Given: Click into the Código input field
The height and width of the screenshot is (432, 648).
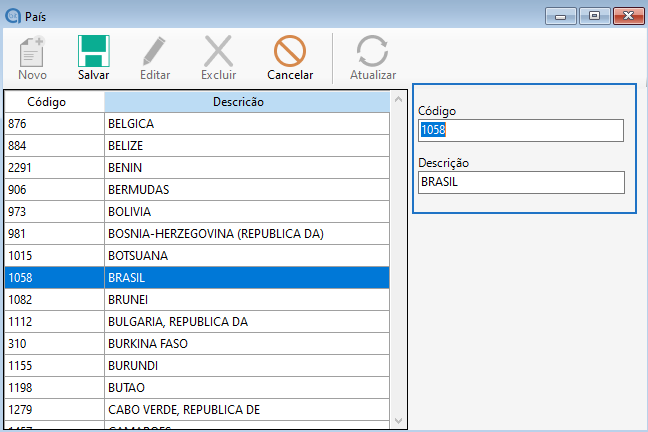Looking at the screenshot, I should [520, 130].
